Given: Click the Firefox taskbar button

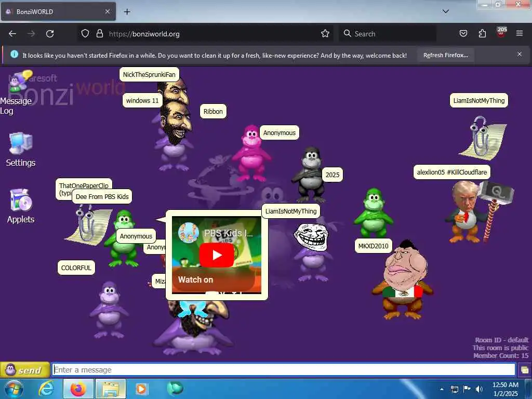Looking at the screenshot, I should [78, 389].
